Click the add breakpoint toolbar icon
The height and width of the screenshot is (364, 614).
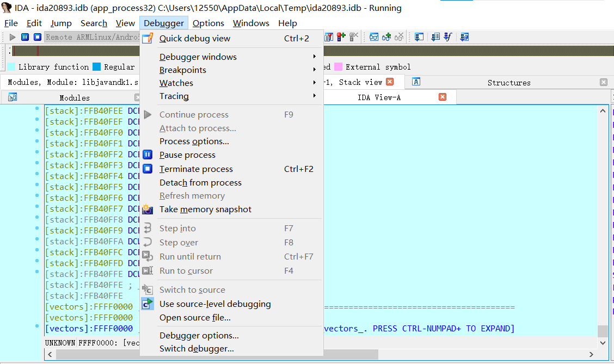pos(341,37)
